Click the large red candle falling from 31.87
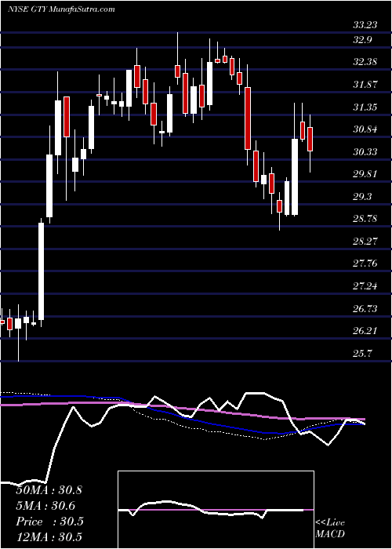Screen dimensions: 392x549 (248, 118)
